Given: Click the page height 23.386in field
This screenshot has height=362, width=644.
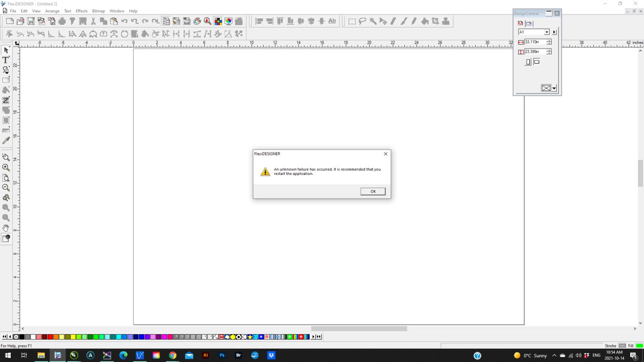Looking at the screenshot, I should click(535, 51).
